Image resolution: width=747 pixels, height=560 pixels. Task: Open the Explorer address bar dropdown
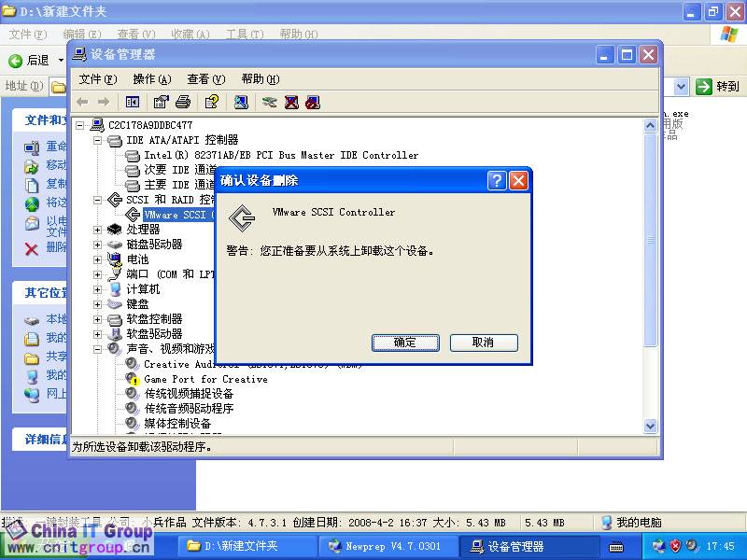681,87
